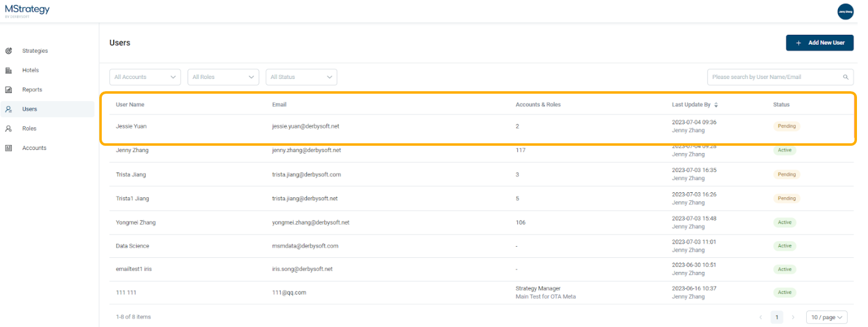Click Active status badge for Yongmei Zhang

(785, 222)
